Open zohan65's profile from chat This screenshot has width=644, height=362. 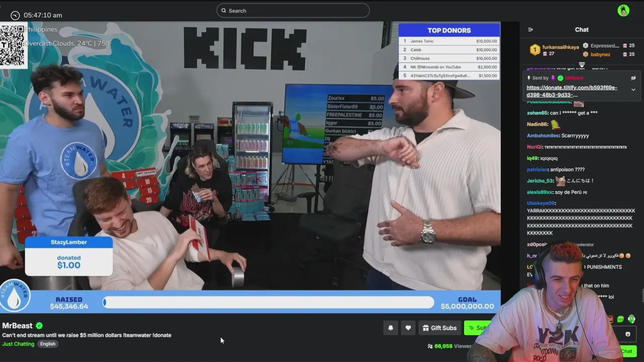pos(537,113)
